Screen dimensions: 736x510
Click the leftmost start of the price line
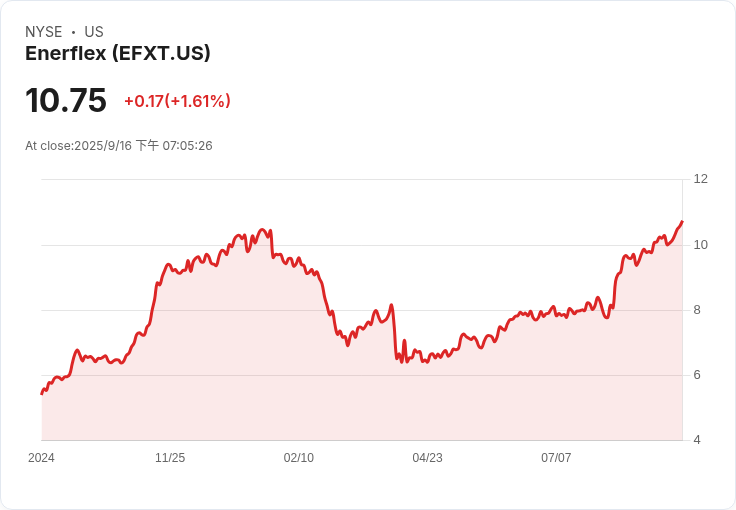[x=42, y=393]
